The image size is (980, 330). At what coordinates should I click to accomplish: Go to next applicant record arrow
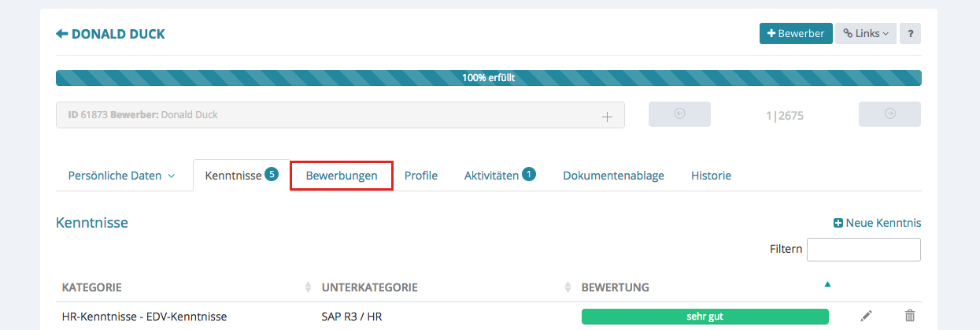889,114
